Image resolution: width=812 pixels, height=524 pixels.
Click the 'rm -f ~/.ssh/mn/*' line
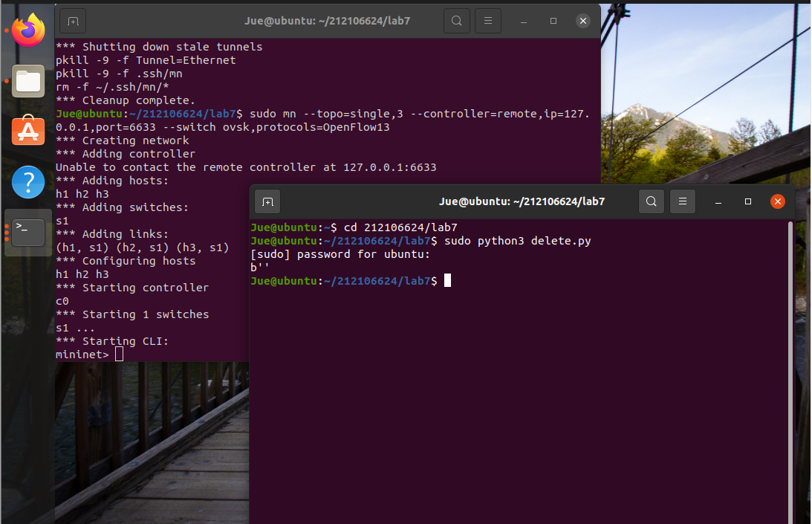pyautogui.click(x=112, y=87)
